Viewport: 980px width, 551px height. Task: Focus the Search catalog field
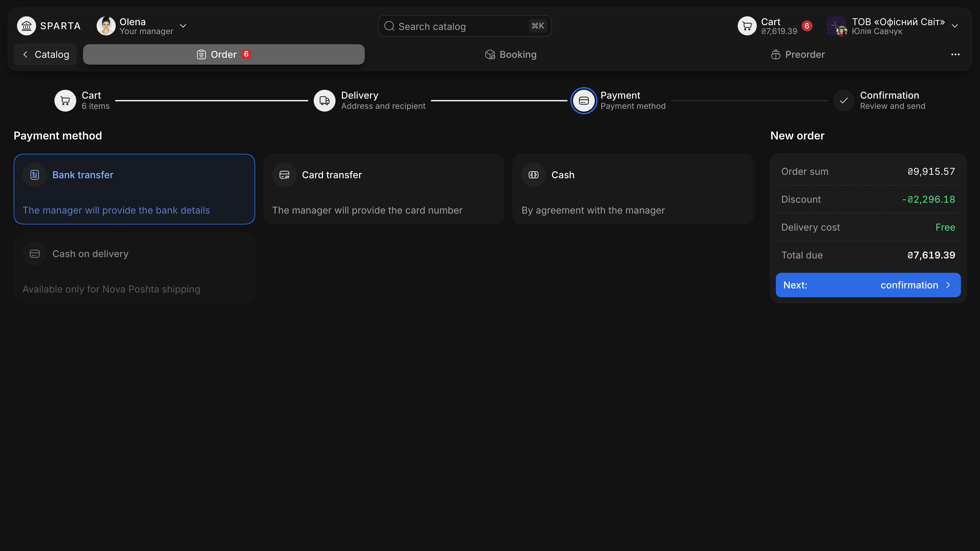pyautogui.click(x=465, y=26)
